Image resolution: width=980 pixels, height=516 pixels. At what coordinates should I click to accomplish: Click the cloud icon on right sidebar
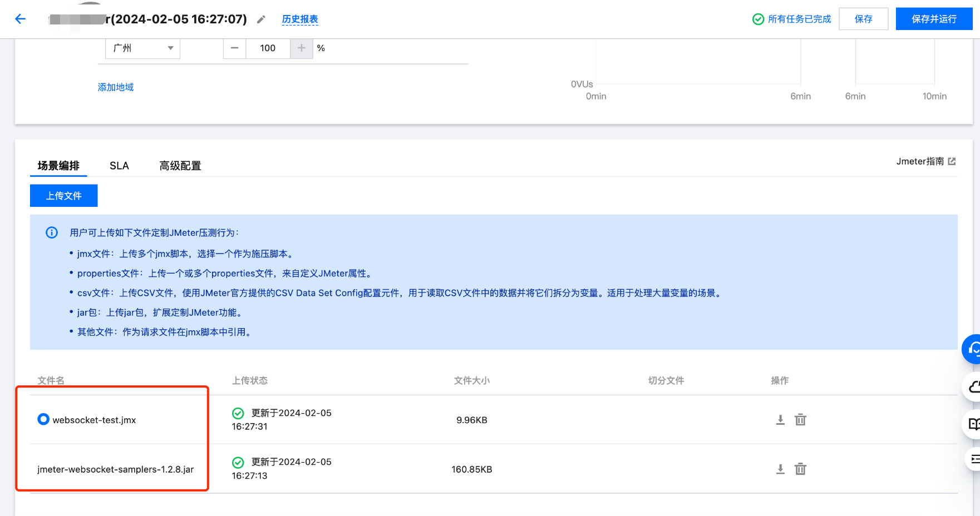tap(973, 387)
